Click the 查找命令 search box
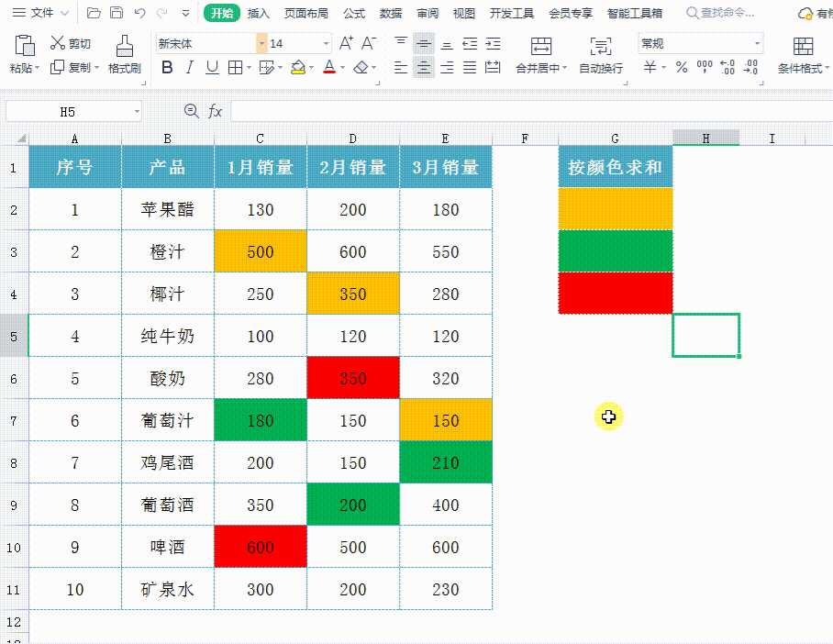833x644 pixels. [x=720, y=13]
